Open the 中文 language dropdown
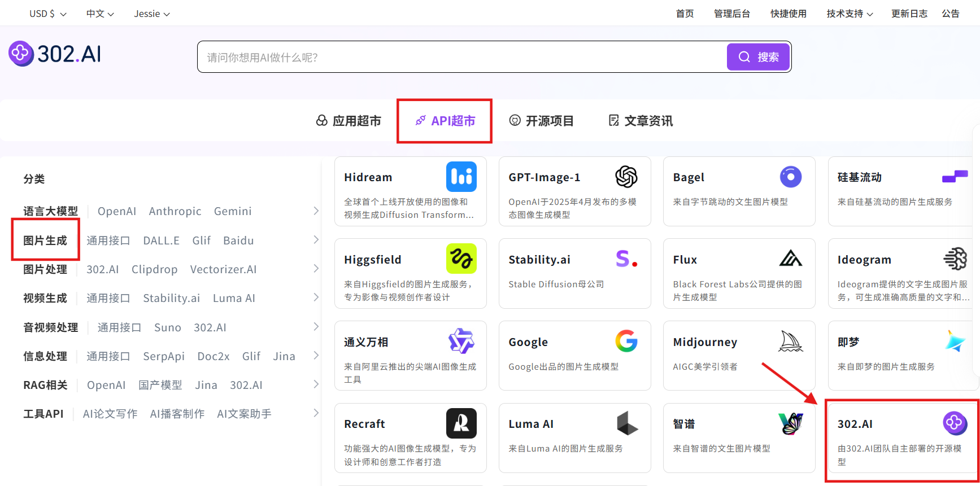Screen dimensions: 980x486 click(x=100, y=14)
